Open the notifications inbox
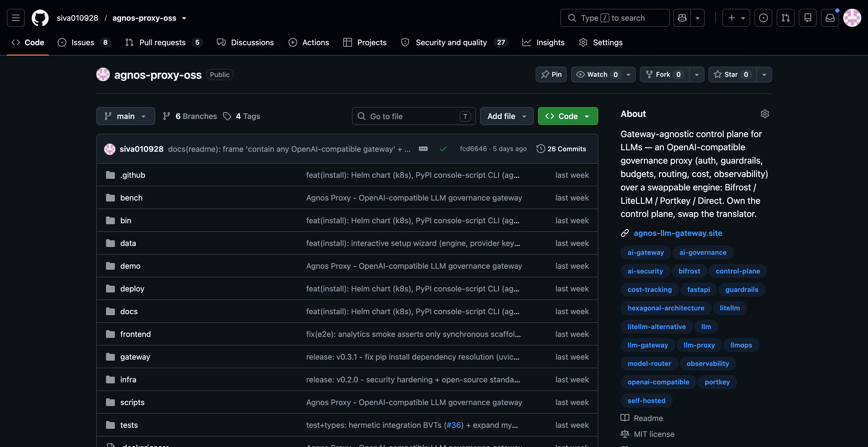 830,18
